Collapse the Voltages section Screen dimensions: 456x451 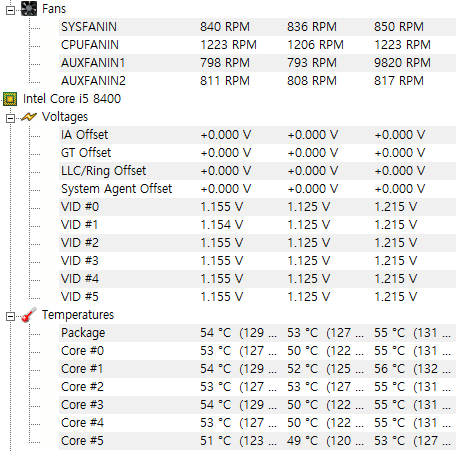10,118
